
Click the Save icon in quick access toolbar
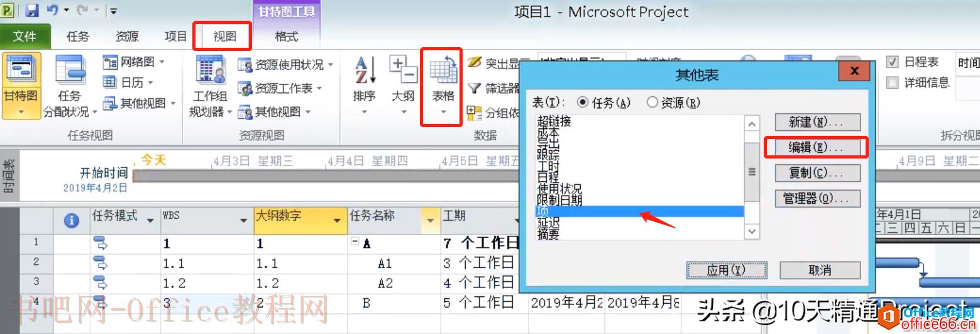point(31,11)
